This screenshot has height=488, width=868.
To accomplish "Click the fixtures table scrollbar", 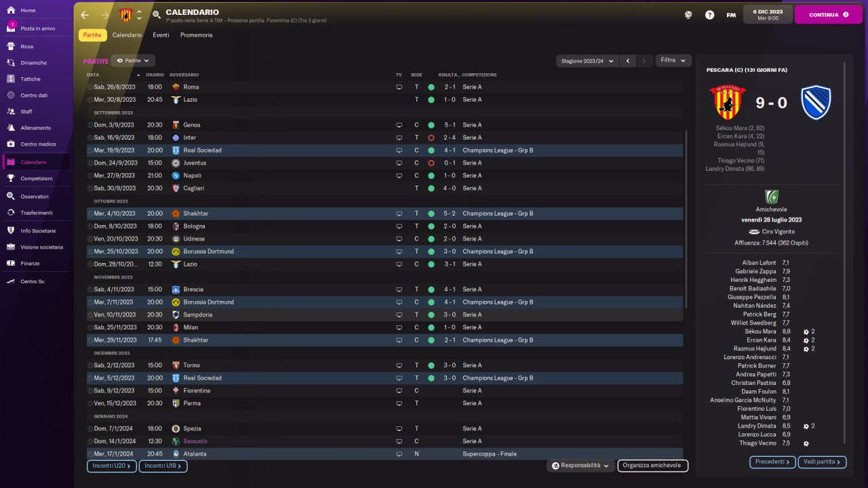I will click(x=686, y=219).
